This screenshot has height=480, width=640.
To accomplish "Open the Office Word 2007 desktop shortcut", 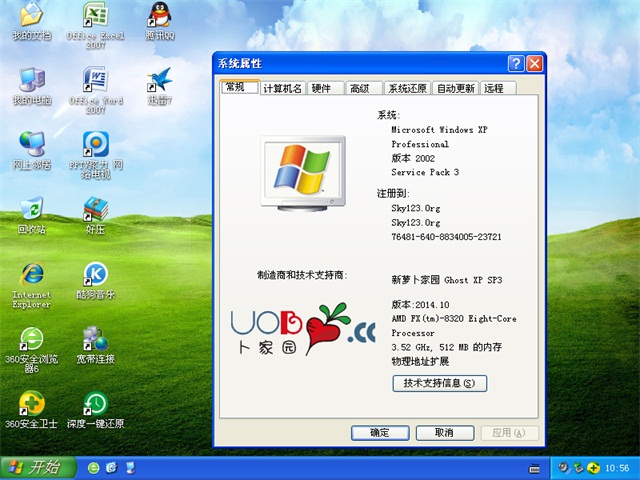I will pos(95,81).
